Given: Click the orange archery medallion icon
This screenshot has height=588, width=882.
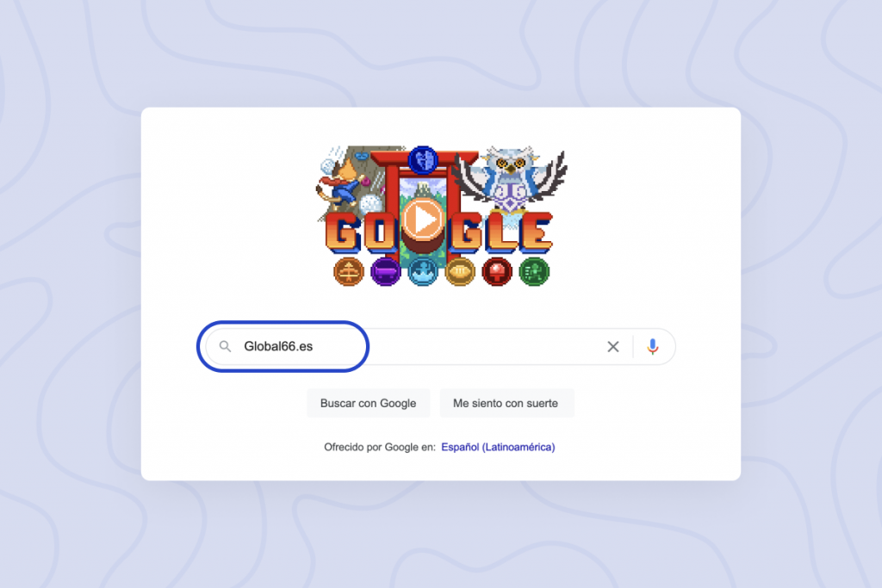Looking at the screenshot, I should point(349,272).
